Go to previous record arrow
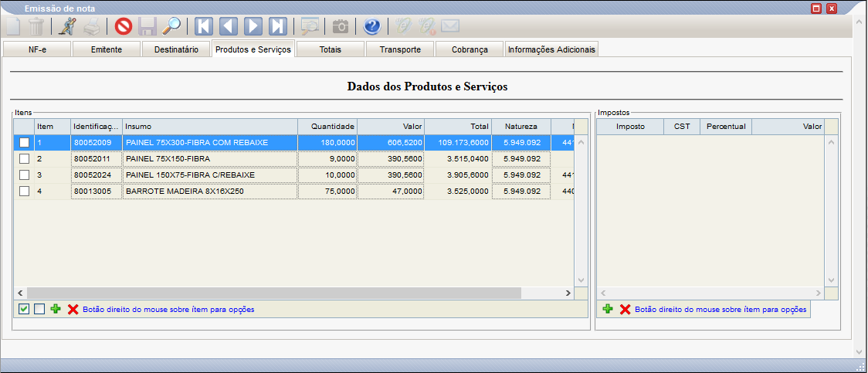This screenshot has width=868, height=373. tap(229, 26)
